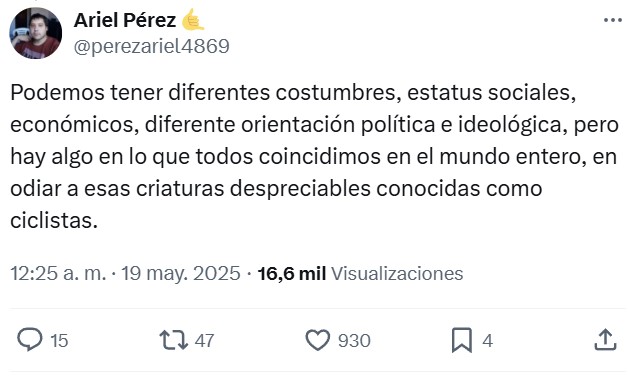This screenshot has height=377, width=629.
Task: Click the post text starting with Podemos
Action: [314, 156]
